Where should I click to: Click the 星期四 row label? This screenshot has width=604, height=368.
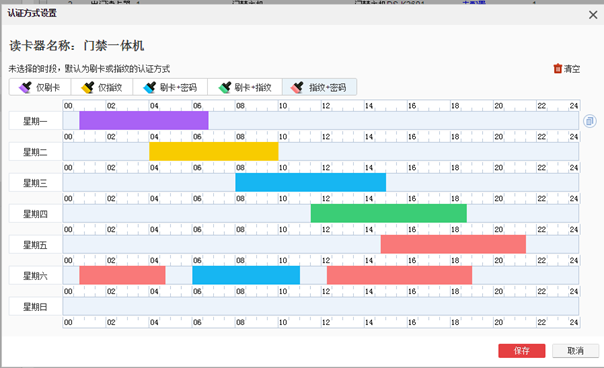tap(35, 214)
